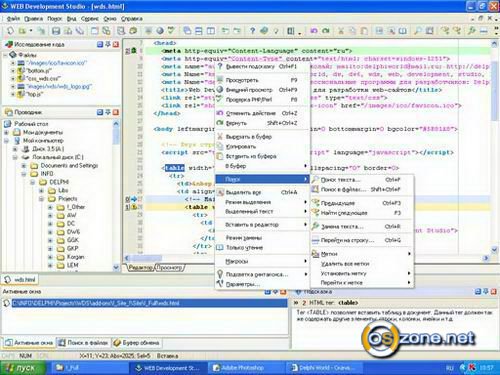500x375 pixels.
Task: Toggle the pin on Подсказка panel
Action: pyautogui.click(x=485, y=292)
